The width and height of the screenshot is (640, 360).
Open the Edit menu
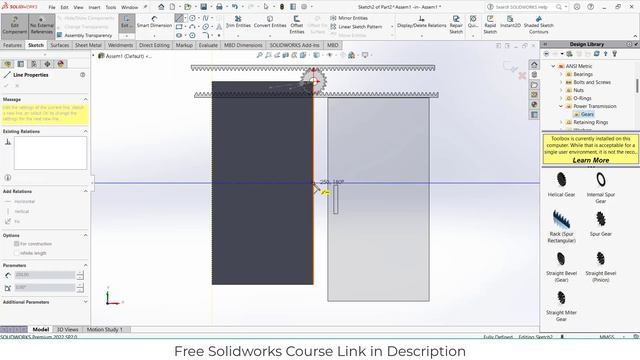coord(64,7)
